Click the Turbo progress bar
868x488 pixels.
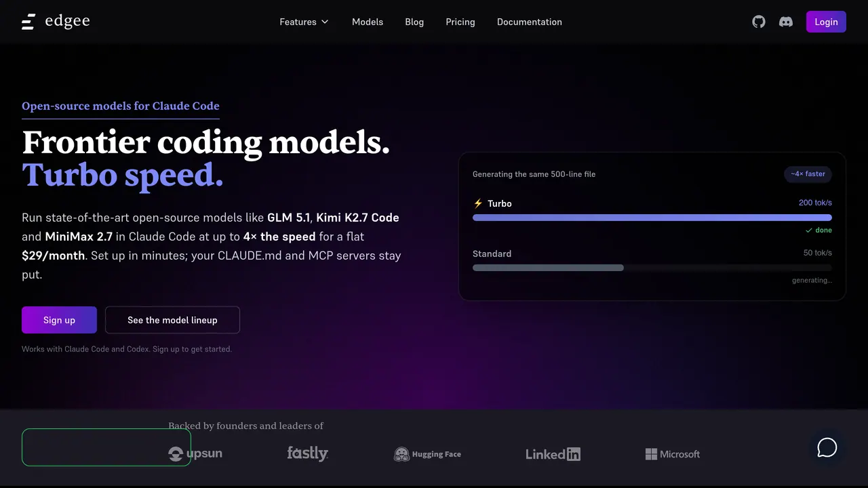point(652,218)
